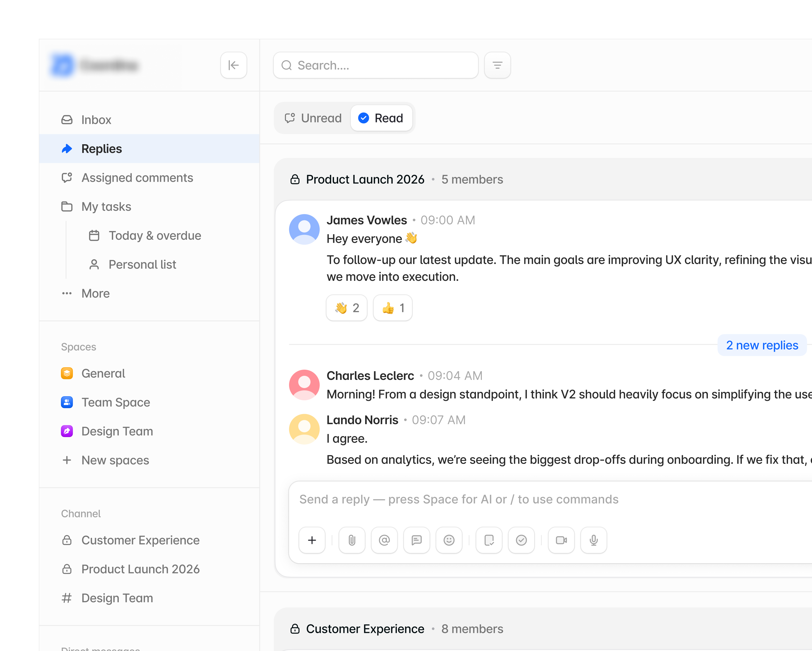Click the Customer Experience thread header
The image size is (812, 651).
[365, 629]
